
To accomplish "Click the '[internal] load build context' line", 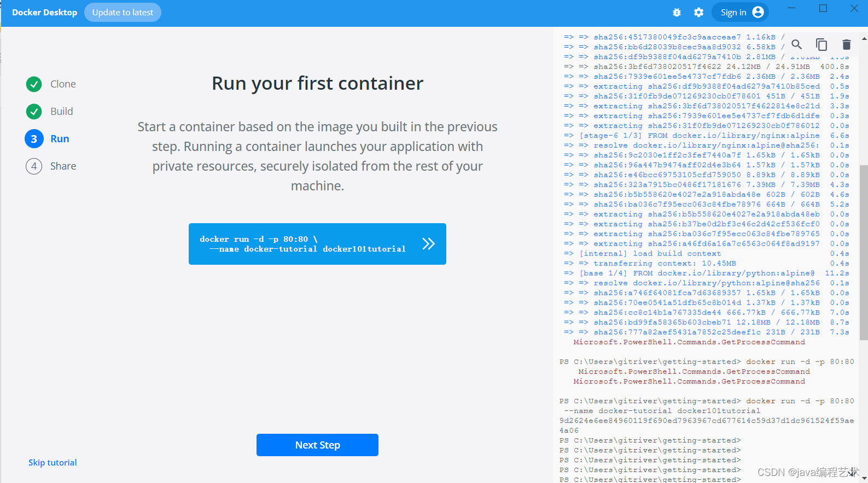I will [x=707, y=253].
